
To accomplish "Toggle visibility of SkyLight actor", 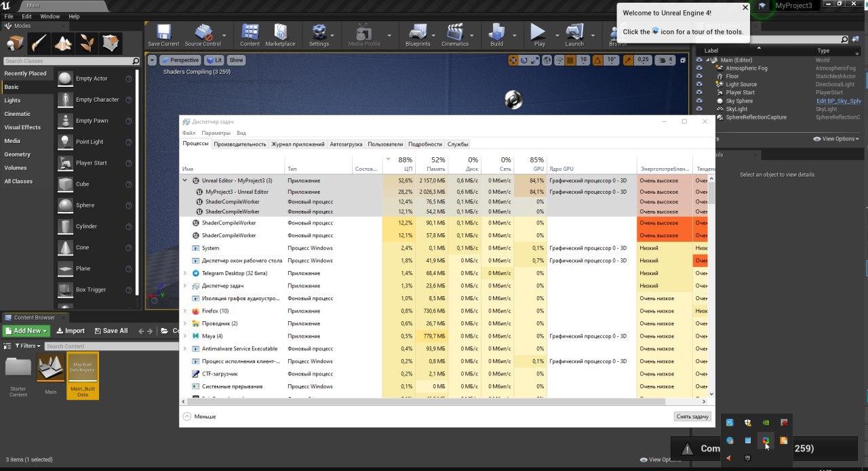I will 700,109.
